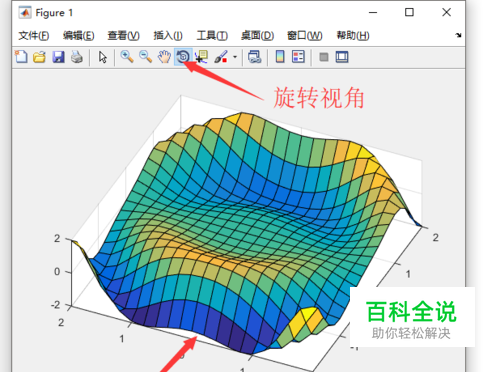Click the New Figure icon
Image resolution: width=500 pixels, height=372 pixels.
(x=21, y=57)
